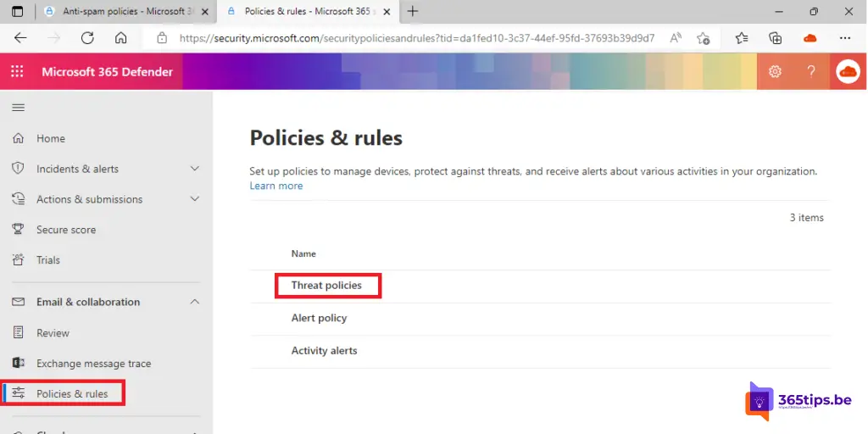The height and width of the screenshot is (434, 868).
Task: Click the Exchange message trace icon
Action: click(x=19, y=363)
